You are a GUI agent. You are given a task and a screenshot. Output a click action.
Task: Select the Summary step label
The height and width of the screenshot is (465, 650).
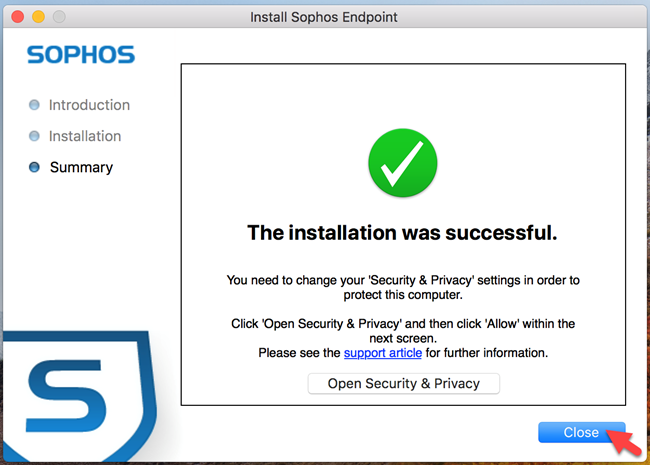click(81, 167)
